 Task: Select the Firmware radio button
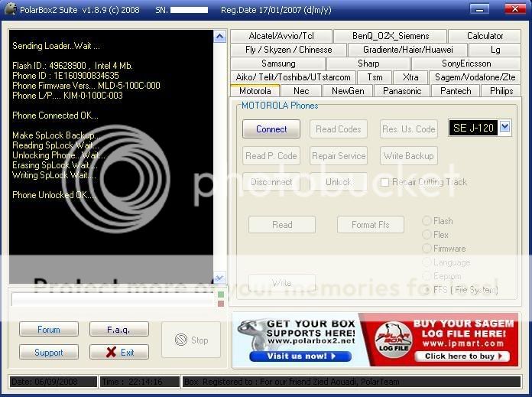click(427, 249)
